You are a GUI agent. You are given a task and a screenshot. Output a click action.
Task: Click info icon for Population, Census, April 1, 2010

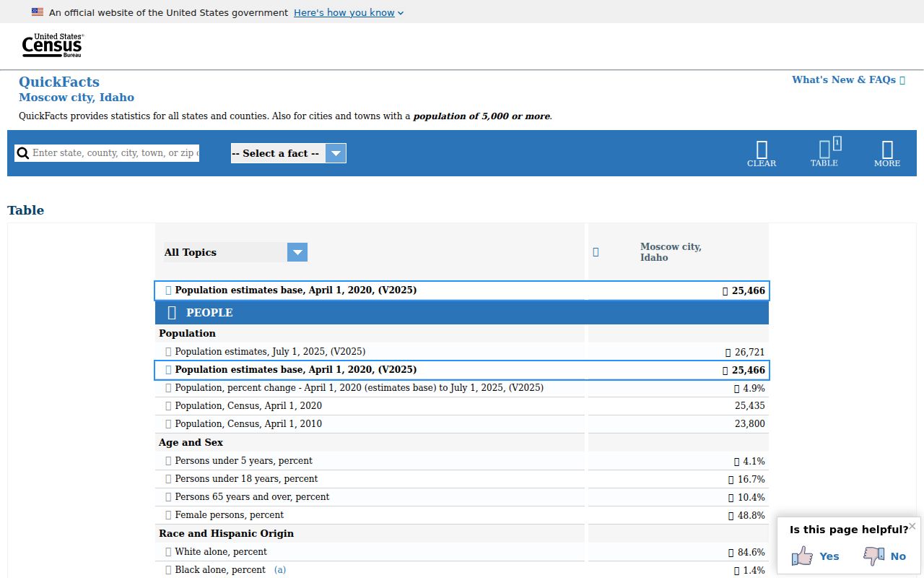[x=169, y=424]
